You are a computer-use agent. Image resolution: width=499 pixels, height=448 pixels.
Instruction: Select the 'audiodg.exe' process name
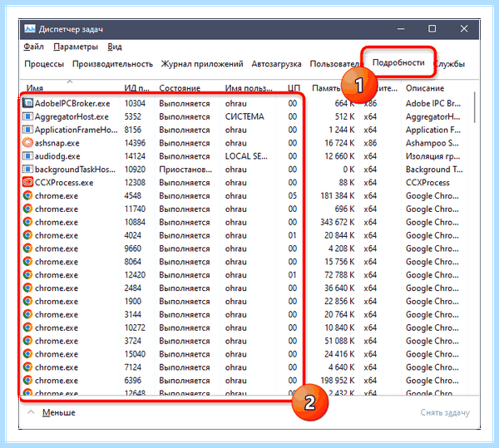(x=57, y=156)
